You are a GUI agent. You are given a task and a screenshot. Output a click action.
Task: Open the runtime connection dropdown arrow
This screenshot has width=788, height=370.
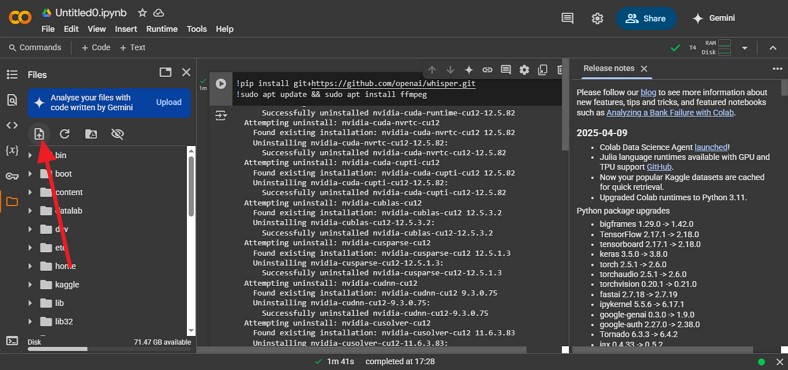click(x=745, y=48)
